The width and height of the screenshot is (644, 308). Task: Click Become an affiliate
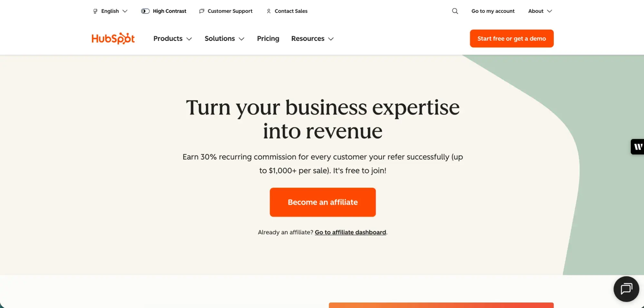pyautogui.click(x=322, y=202)
